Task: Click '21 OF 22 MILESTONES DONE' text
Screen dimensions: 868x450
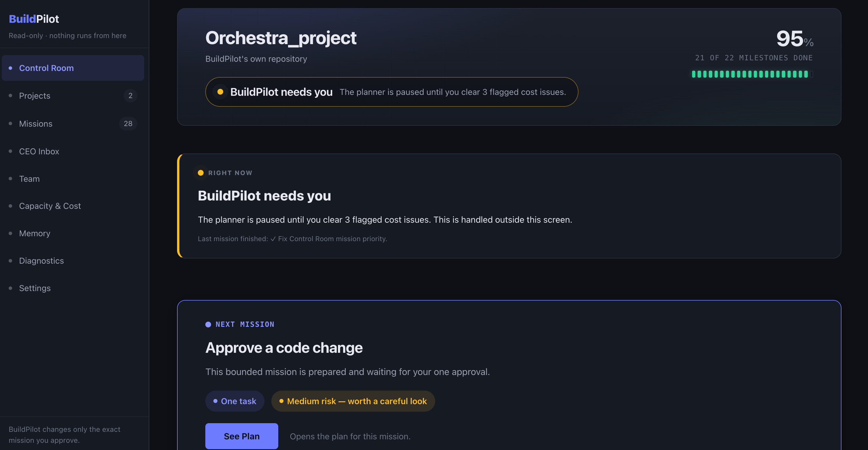Action: (x=754, y=58)
